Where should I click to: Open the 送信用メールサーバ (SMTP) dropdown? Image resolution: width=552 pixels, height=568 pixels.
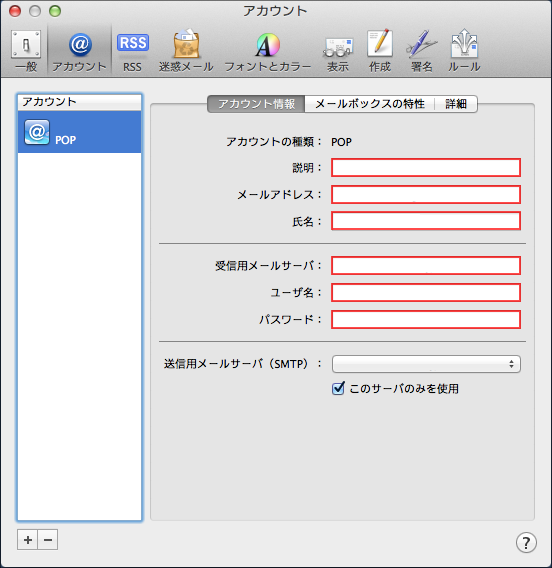(426, 364)
